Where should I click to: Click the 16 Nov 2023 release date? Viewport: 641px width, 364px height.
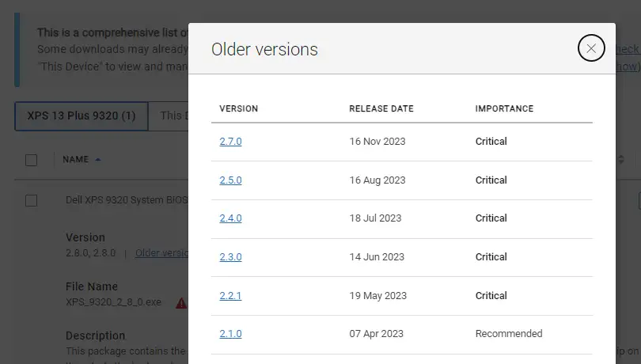pos(377,142)
